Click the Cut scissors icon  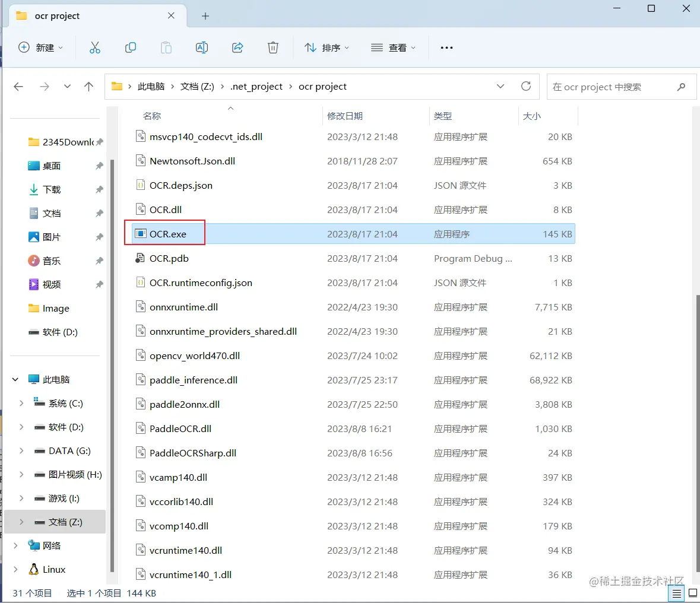pyautogui.click(x=94, y=47)
